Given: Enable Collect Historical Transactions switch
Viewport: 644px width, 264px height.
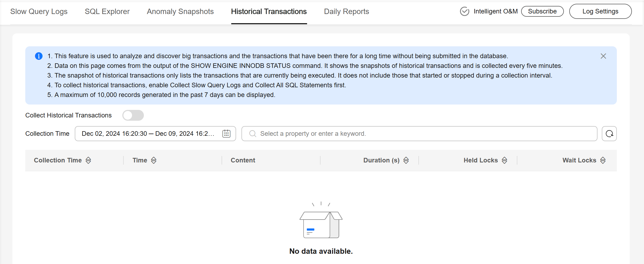Looking at the screenshot, I should tap(133, 115).
